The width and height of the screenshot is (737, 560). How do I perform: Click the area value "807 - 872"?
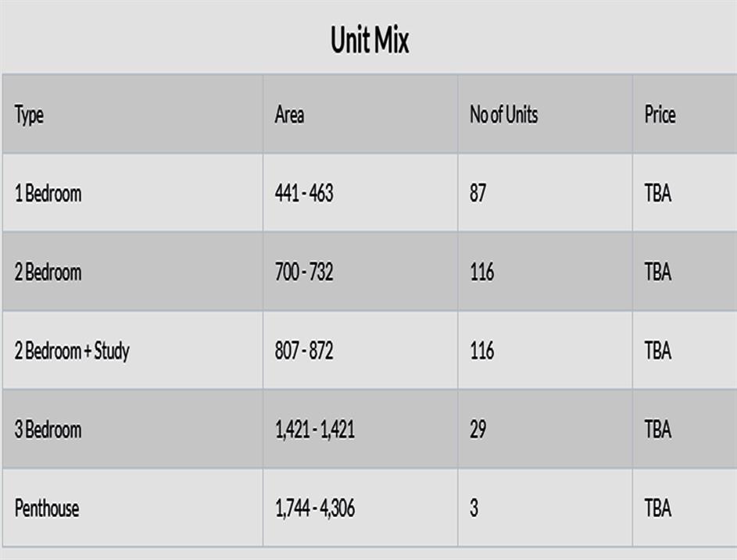pos(304,351)
